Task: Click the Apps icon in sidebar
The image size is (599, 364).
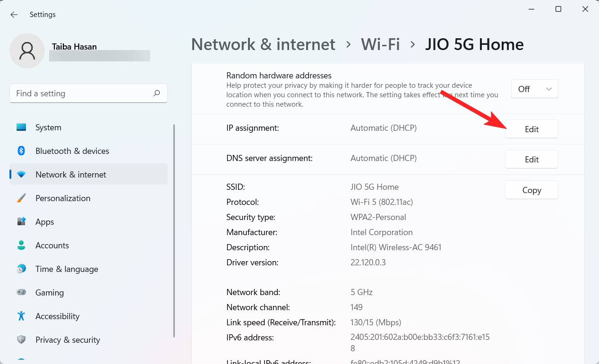Action: pos(21,222)
